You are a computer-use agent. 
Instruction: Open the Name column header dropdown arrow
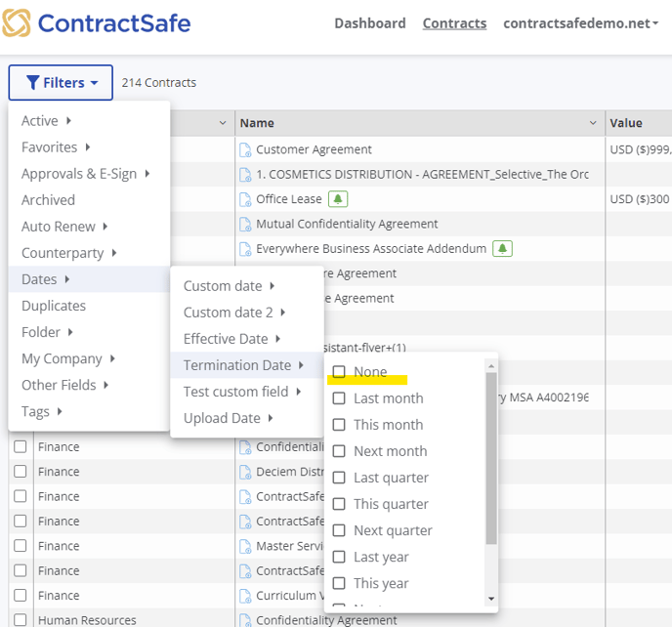pyautogui.click(x=593, y=123)
